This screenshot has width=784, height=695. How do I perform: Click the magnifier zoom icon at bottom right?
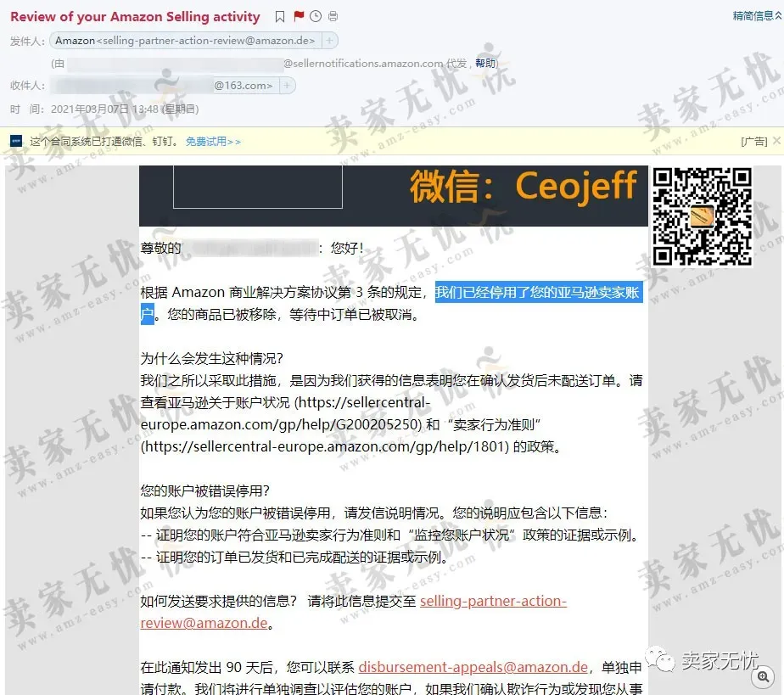tap(763, 676)
